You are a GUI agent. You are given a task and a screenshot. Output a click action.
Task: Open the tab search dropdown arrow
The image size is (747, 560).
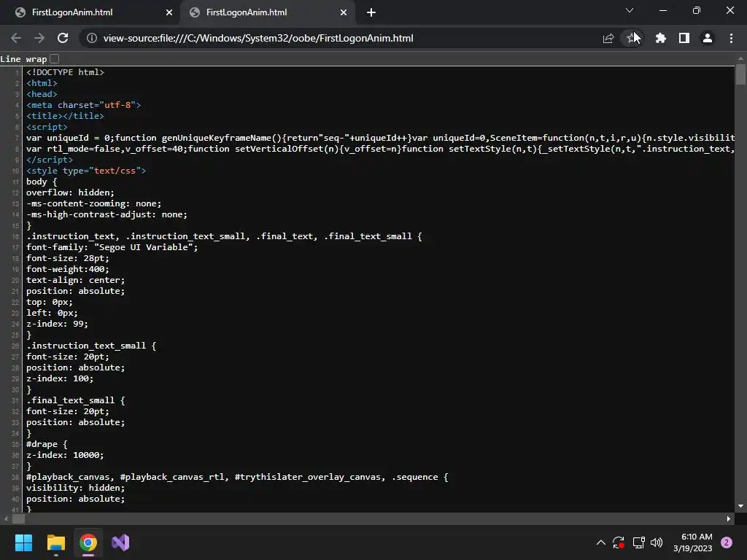point(630,10)
